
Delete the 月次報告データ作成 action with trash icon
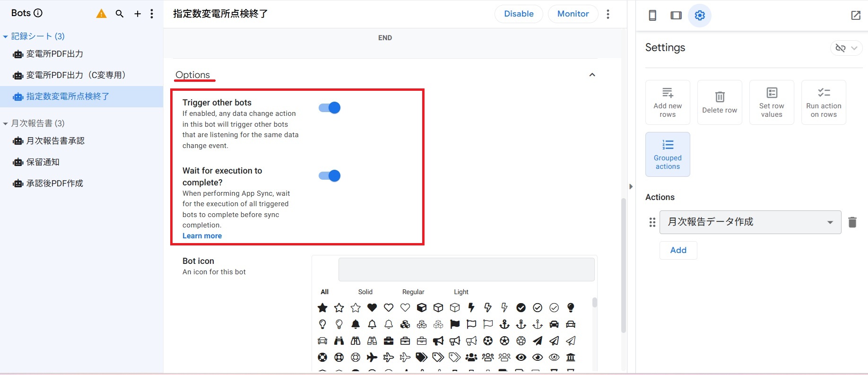[x=852, y=222]
